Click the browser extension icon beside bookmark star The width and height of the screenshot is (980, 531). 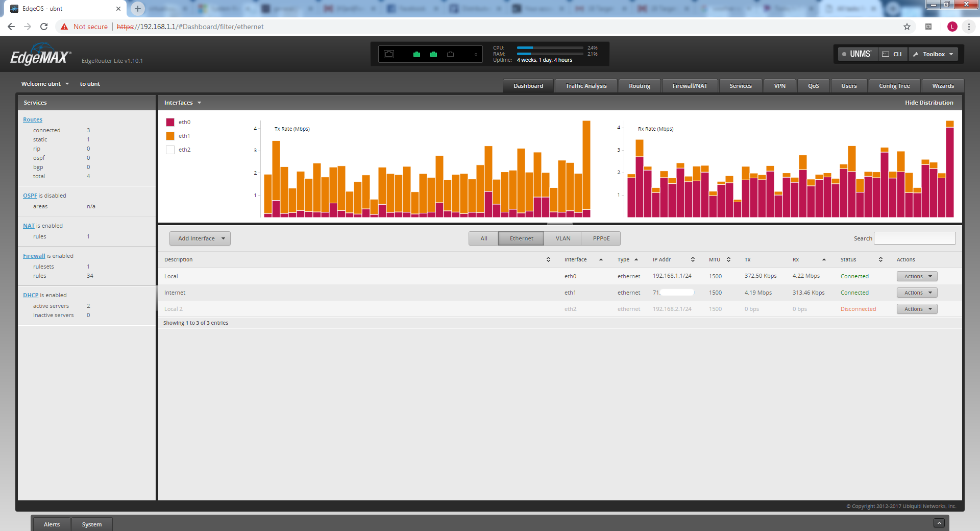tap(928, 27)
